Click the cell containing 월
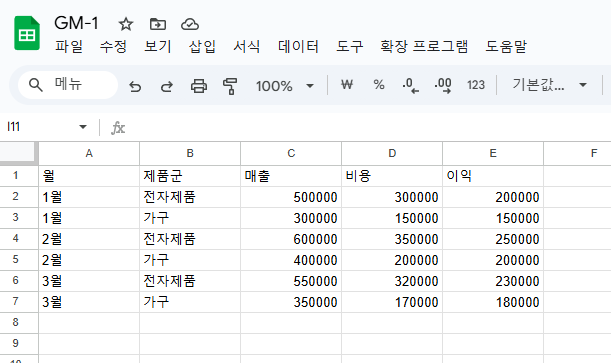The image size is (611, 363). 89,176
